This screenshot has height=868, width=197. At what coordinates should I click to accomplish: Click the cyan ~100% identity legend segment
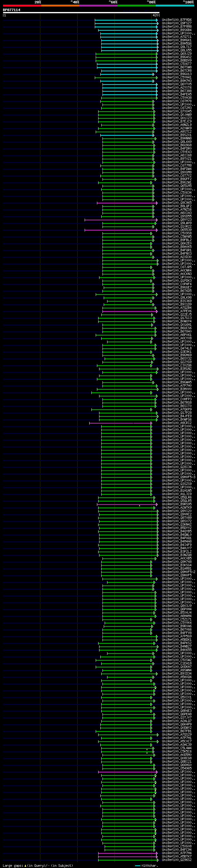click(175, 6)
